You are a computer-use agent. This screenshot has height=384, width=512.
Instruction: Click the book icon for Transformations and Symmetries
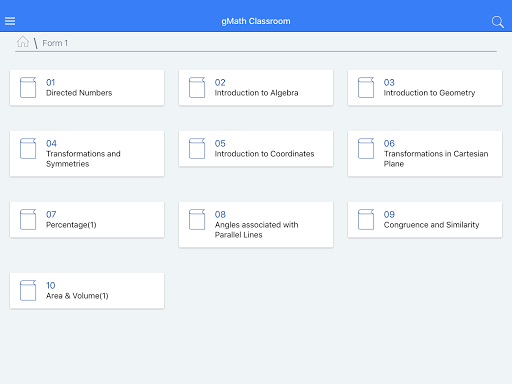coord(28,149)
